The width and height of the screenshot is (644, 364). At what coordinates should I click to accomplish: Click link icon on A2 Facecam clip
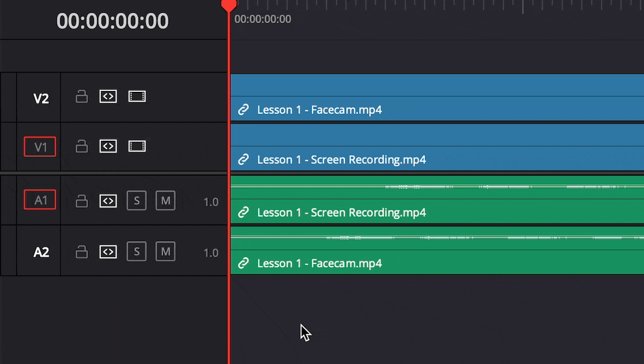pos(244,263)
